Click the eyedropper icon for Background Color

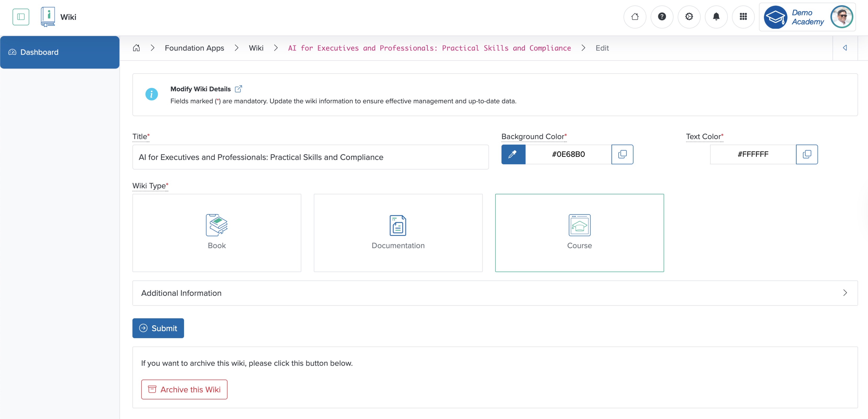[513, 154]
